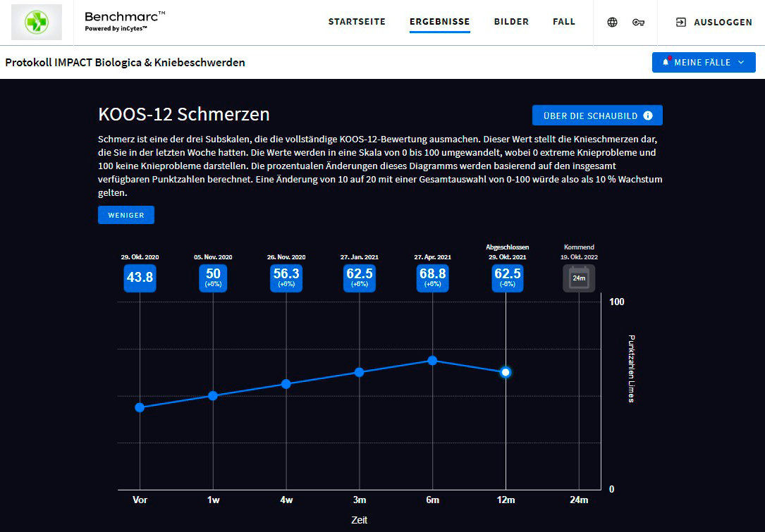The image size is (765, 532).
Task: Click the highlighted data point above 12m
Action: click(x=506, y=373)
